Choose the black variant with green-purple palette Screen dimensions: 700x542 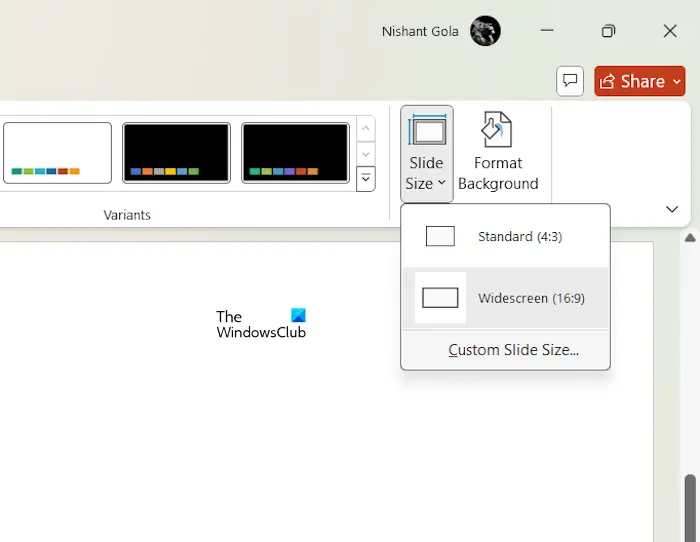pos(295,153)
